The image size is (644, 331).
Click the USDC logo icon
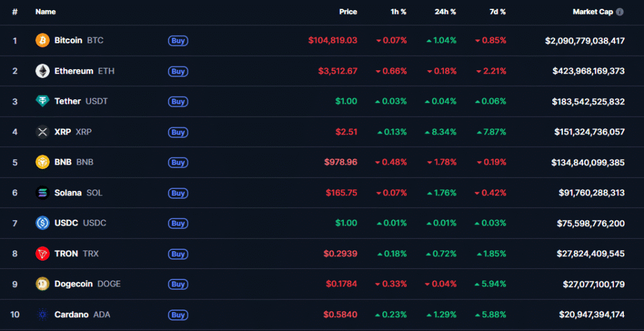click(x=43, y=223)
